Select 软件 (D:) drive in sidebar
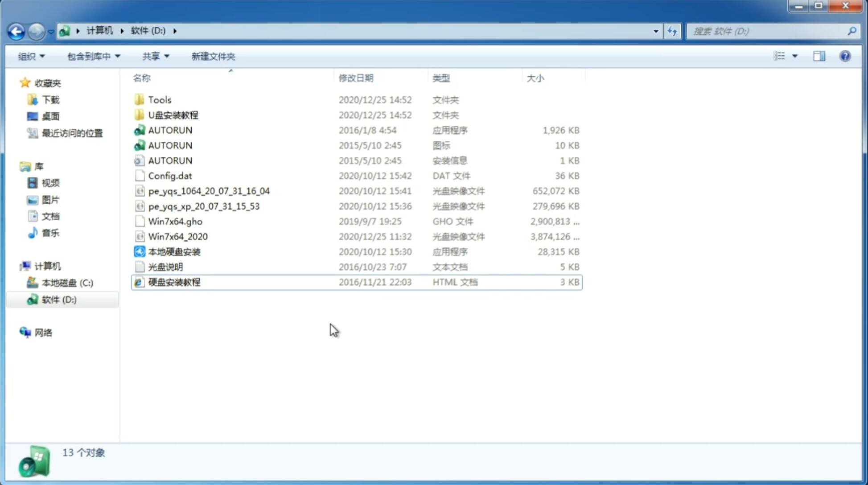This screenshot has width=868, height=485. click(x=58, y=299)
